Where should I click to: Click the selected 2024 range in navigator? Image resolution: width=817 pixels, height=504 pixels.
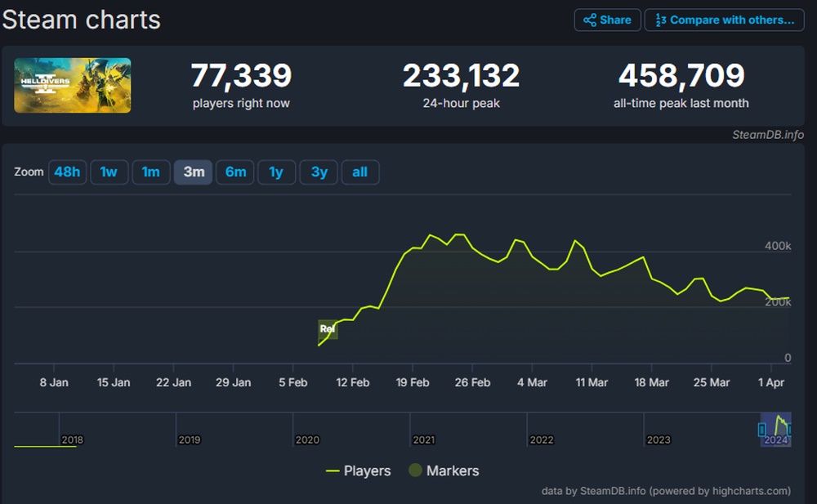click(776, 430)
